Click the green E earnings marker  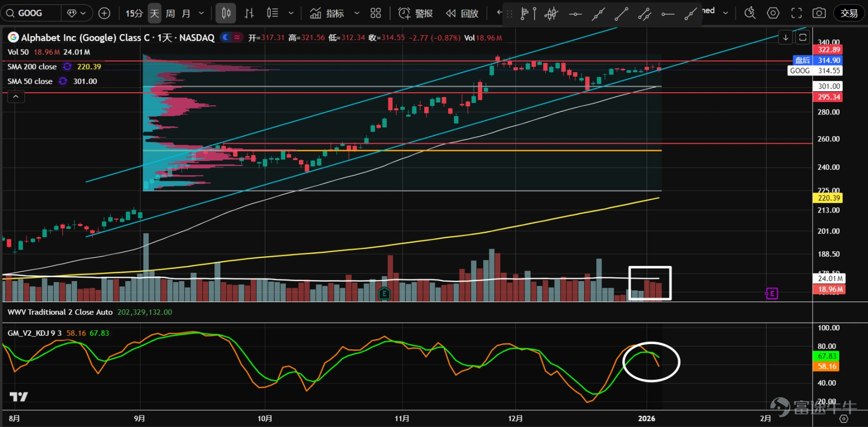pos(384,294)
